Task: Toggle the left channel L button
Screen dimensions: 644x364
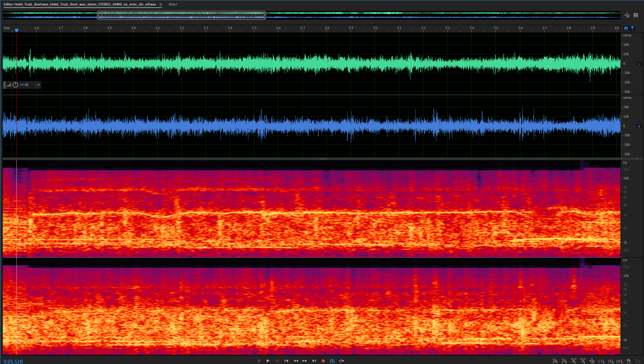Action: (x=639, y=64)
